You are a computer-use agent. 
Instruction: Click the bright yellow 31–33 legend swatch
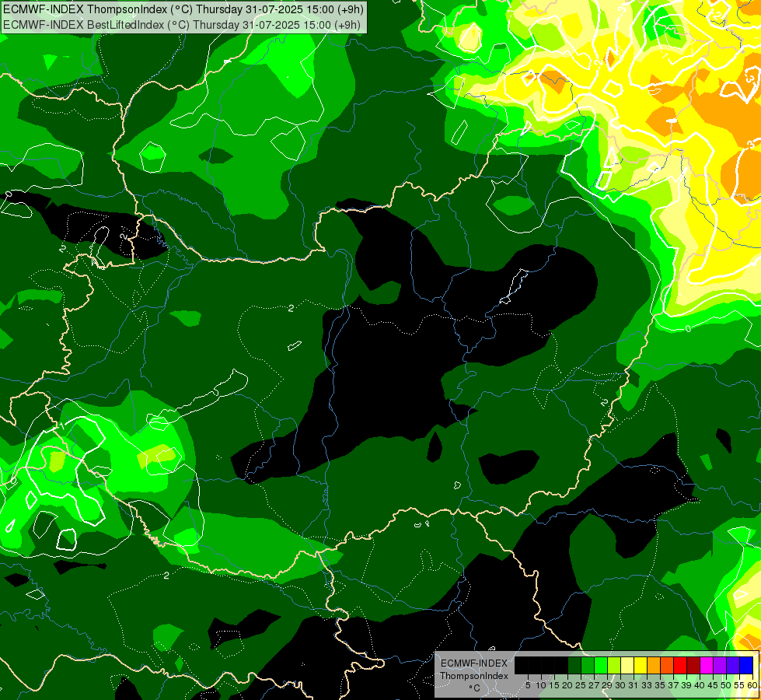(641, 665)
